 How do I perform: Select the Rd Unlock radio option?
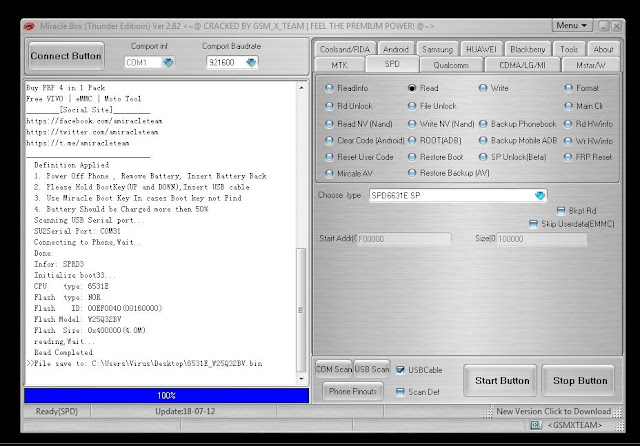pyautogui.click(x=349, y=106)
